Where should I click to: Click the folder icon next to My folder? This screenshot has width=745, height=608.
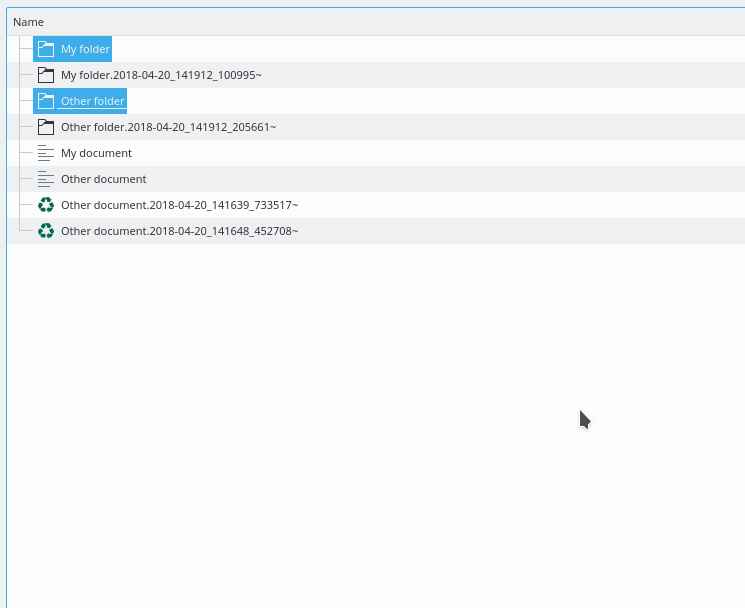(46, 49)
